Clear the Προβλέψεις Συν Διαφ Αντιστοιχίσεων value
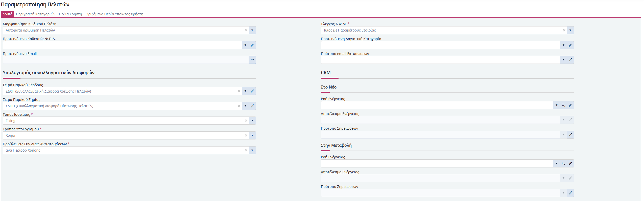This screenshot has height=201, width=644. point(246,150)
